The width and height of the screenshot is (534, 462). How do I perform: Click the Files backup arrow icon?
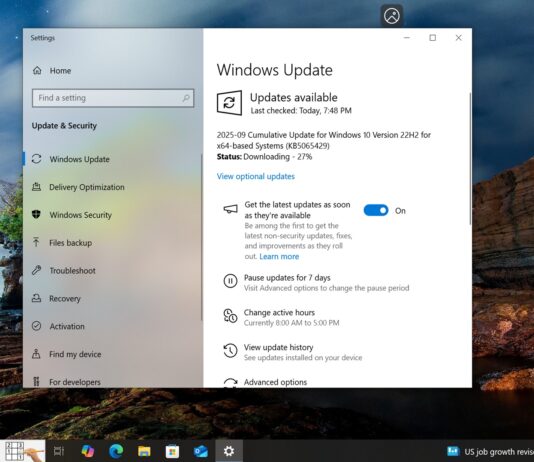pos(36,242)
